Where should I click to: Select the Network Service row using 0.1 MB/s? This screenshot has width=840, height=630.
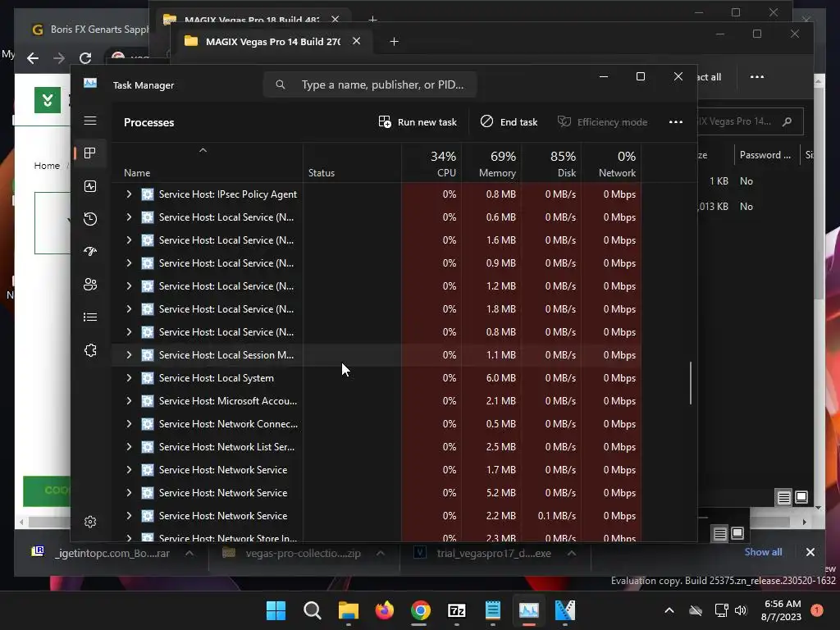375,516
